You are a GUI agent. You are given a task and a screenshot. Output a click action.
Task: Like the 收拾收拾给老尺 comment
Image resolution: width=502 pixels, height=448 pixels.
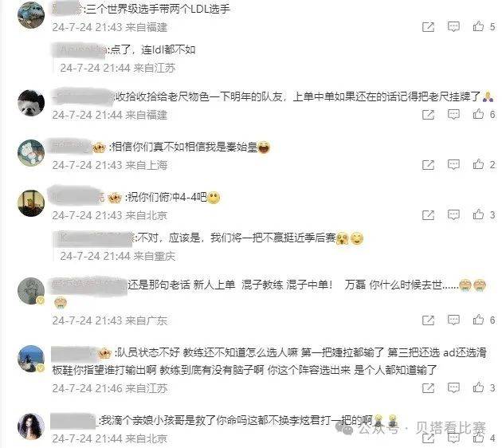coord(478,114)
